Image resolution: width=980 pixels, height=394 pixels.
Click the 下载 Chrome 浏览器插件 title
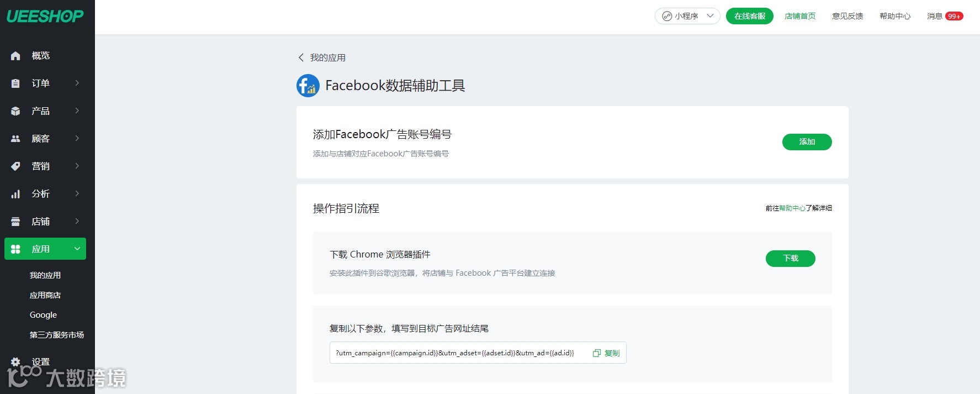point(380,255)
